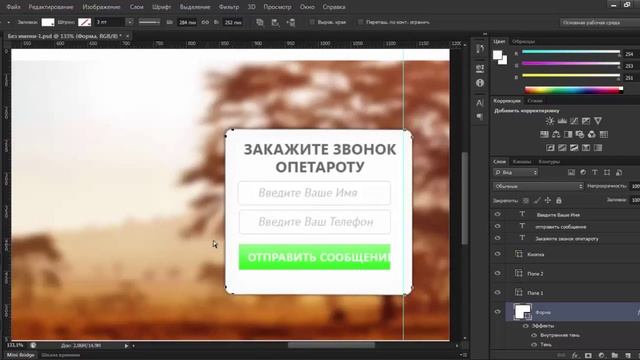Open the History panel icon
640x360 pixels.
click(480, 49)
